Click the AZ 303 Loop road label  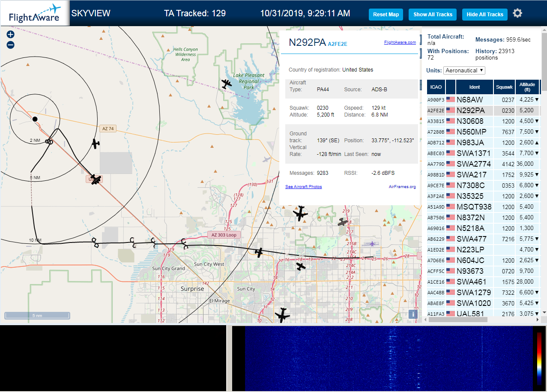pyautogui.click(x=224, y=235)
